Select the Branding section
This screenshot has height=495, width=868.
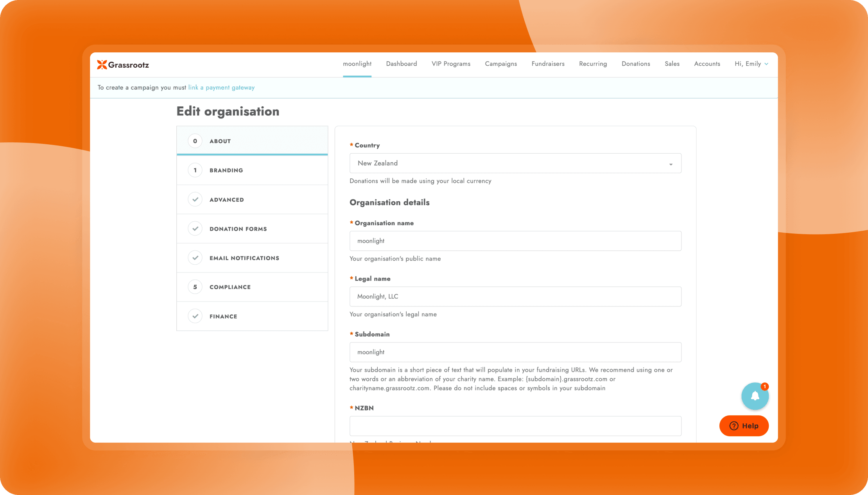pos(252,170)
